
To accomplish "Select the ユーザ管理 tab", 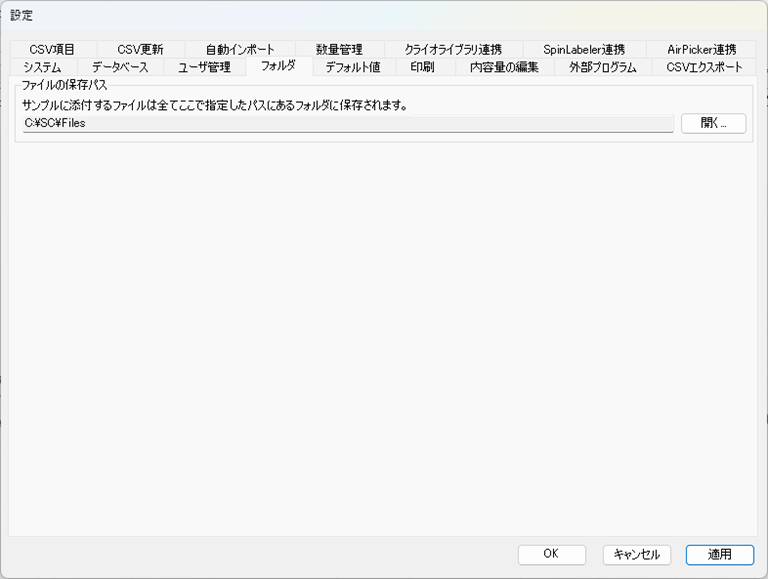I will pos(204,67).
